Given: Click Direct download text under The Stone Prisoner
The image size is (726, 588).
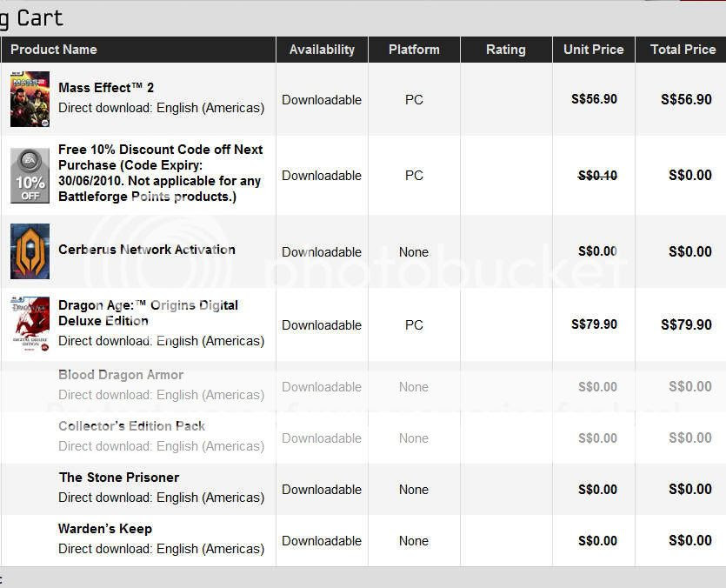Looking at the screenshot, I should (161, 498).
